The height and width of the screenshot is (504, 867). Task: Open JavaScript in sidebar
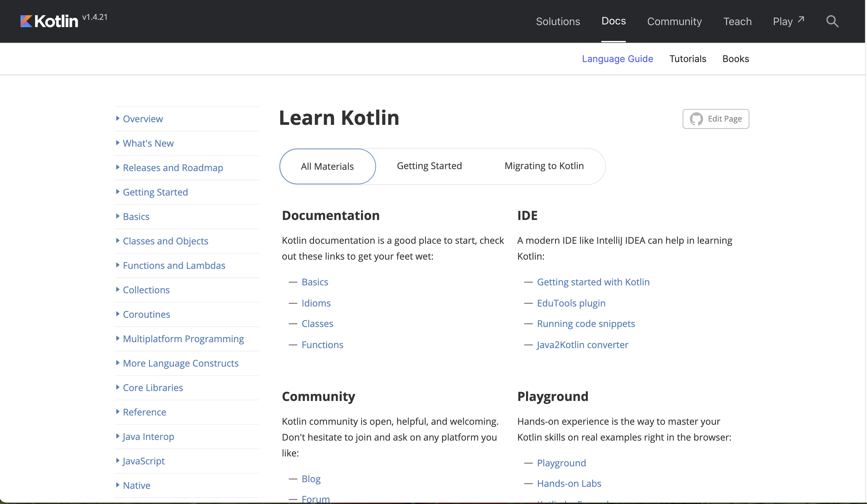[x=143, y=461]
